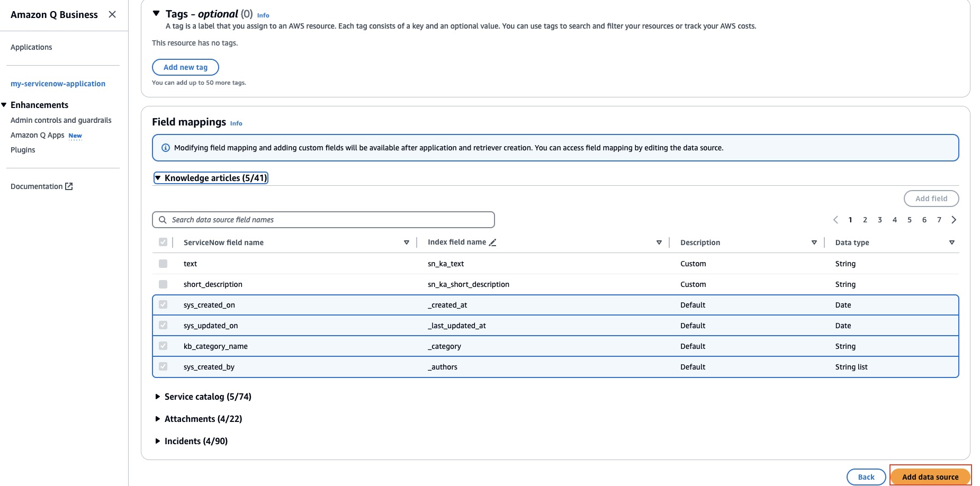Collapse the Enhancements sidebar group
The height and width of the screenshot is (486, 980).
pos(4,105)
